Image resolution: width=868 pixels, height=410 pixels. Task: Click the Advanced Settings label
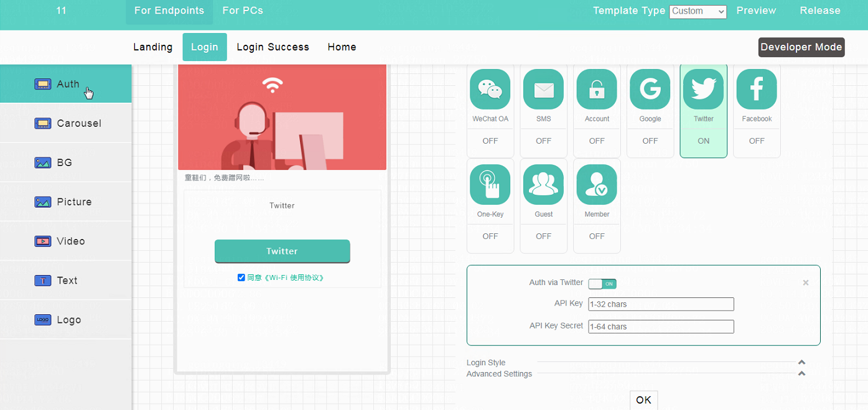pyautogui.click(x=499, y=374)
